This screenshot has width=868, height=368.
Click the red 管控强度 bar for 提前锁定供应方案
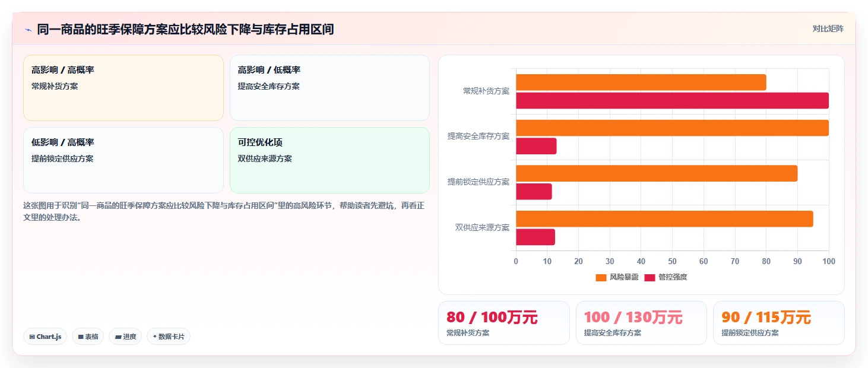[x=534, y=192]
